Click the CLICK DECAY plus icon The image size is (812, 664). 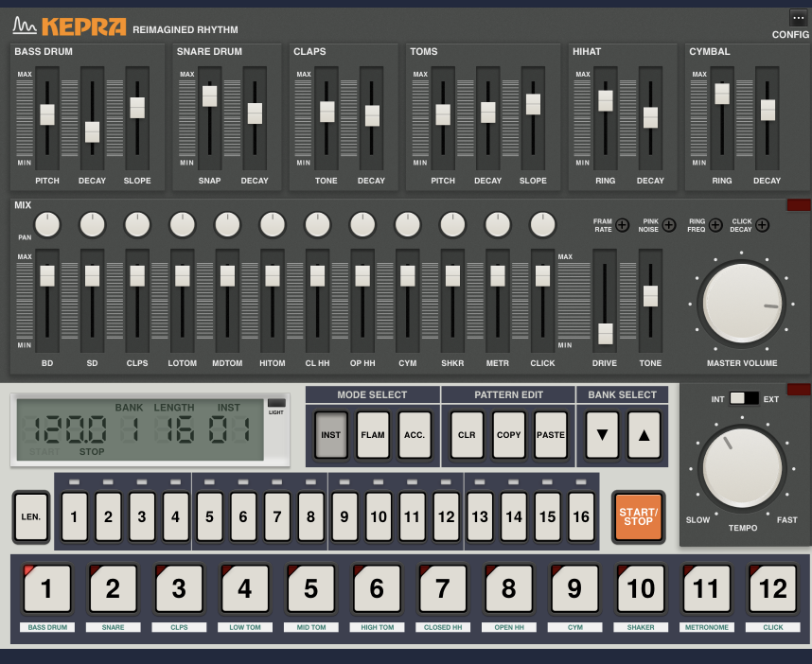762,225
